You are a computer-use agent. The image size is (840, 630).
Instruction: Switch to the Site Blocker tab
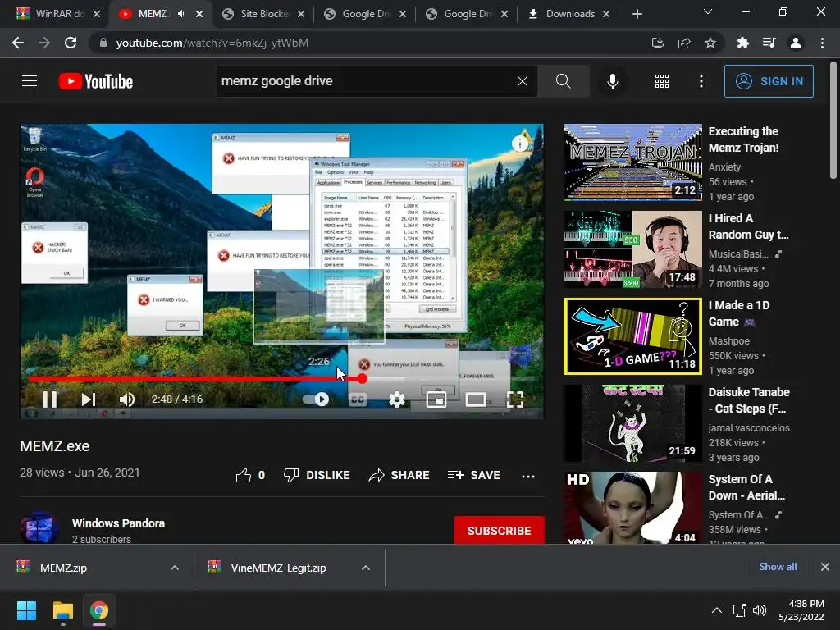pos(264,14)
